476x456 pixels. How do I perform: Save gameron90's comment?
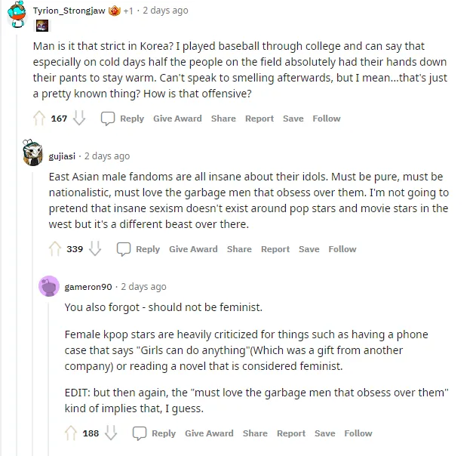coord(325,433)
